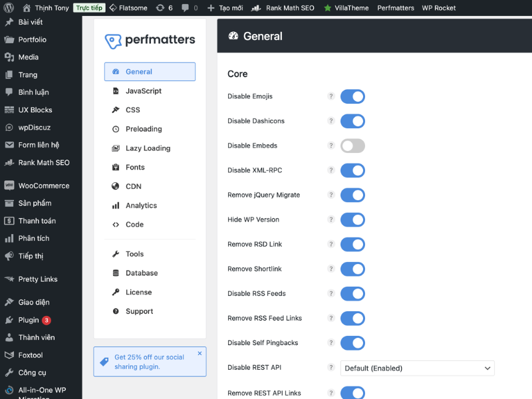Click the help icon beside Disable XML-RPC
This screenshot has height=399, width=532.
click(331, 170)
